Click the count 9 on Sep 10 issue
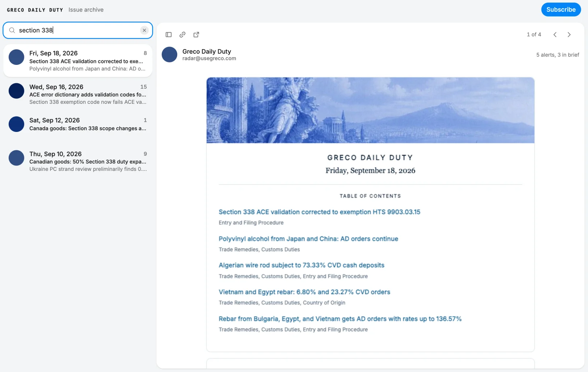The width and height of the screenshot is (588, 372). click(145, 154)
